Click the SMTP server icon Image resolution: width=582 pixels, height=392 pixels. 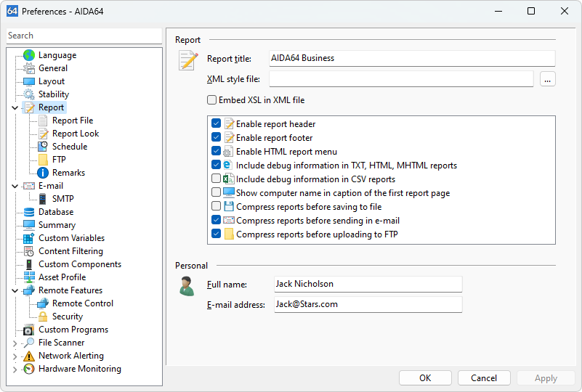coord(43,199)
